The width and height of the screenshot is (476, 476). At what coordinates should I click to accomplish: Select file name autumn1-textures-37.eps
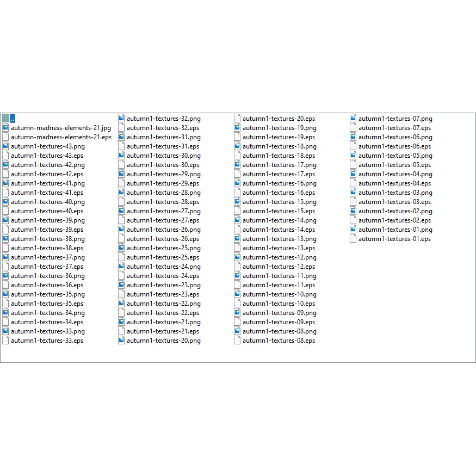tap(47, 267)
